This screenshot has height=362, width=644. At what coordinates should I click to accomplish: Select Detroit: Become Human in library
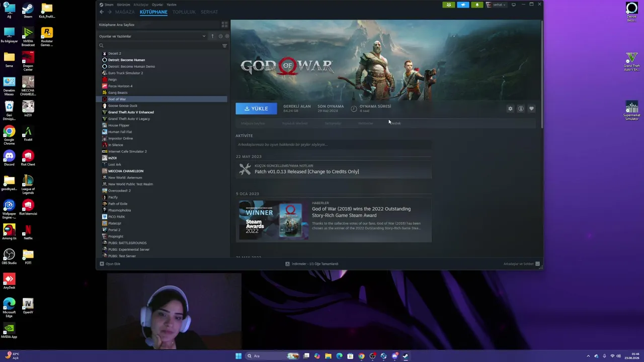[x=126, y=60]
